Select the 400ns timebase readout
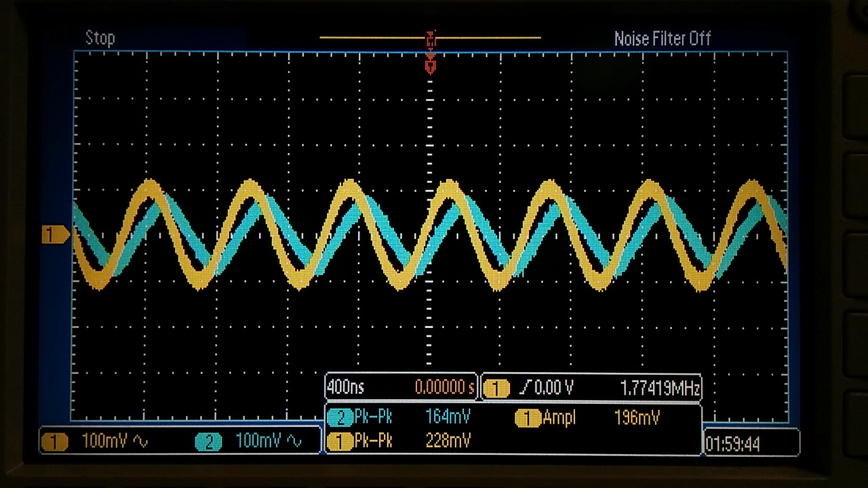This screenshot has height=488, width=868. click(x=345, y=388)
